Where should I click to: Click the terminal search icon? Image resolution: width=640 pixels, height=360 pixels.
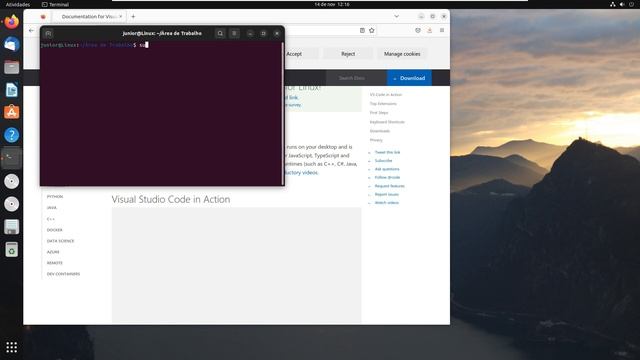point(220,33)
